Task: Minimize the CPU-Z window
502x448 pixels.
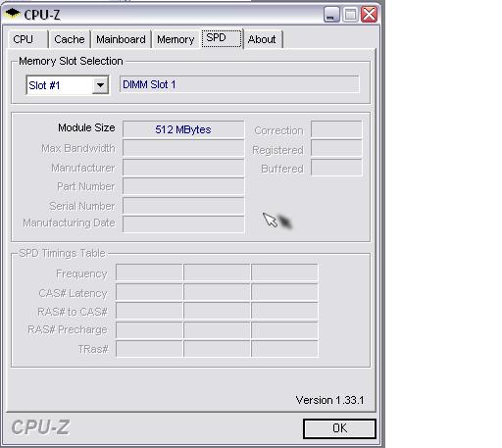Action: point(331,15)
